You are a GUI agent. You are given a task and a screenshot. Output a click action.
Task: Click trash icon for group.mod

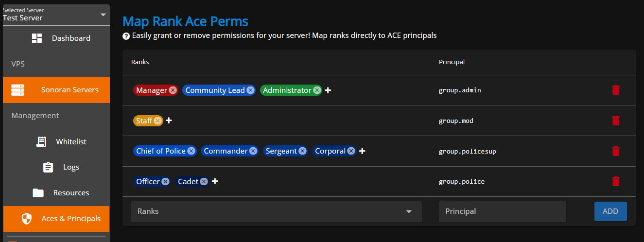616,121
